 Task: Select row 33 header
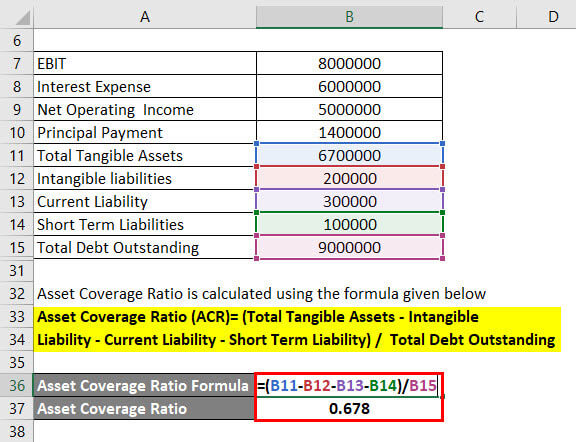[17, 316]
